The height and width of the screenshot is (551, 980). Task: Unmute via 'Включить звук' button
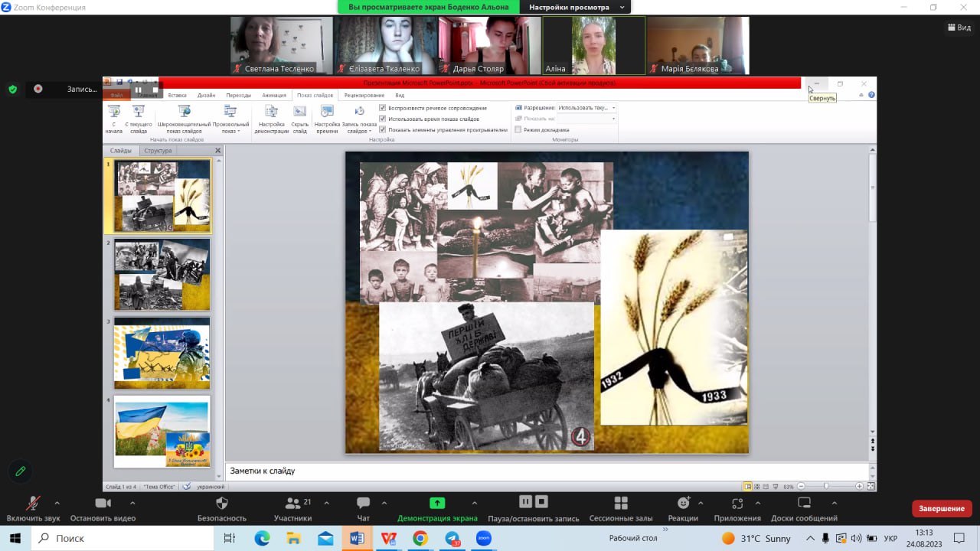[x=33, y=503]
